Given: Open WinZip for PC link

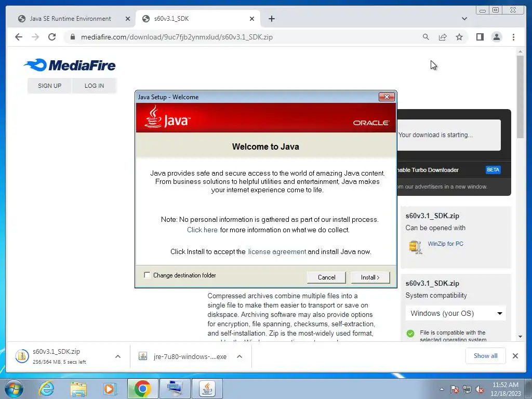Looking at the screenshot, I should 445,244.
